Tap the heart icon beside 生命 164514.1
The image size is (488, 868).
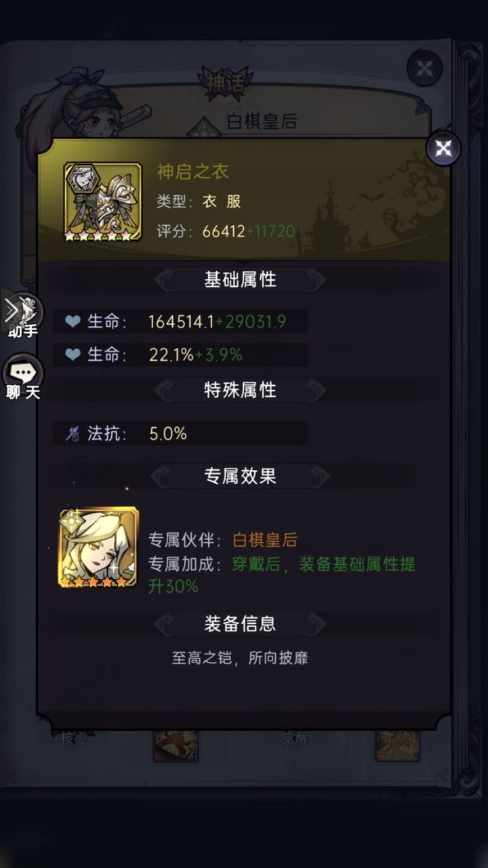[73, 321]
